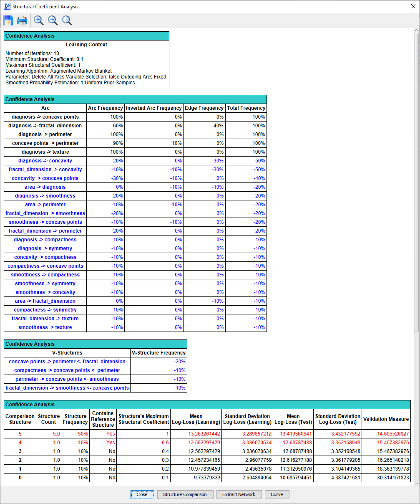420x504 pixels.
Task: Close the Structural Coefficient Analysis window
Action: click(413, 6)
